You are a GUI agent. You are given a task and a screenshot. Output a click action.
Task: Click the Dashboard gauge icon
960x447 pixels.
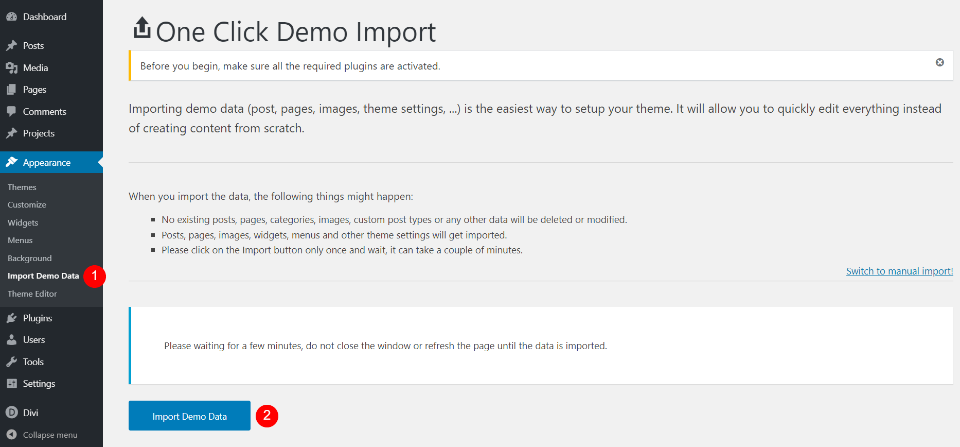(11, 17)
